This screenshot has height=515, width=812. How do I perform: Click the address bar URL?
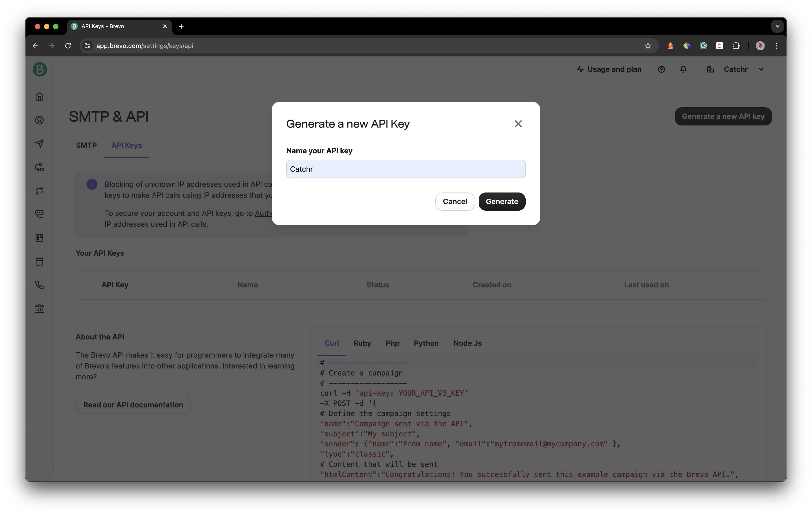[x=145, y=46]
